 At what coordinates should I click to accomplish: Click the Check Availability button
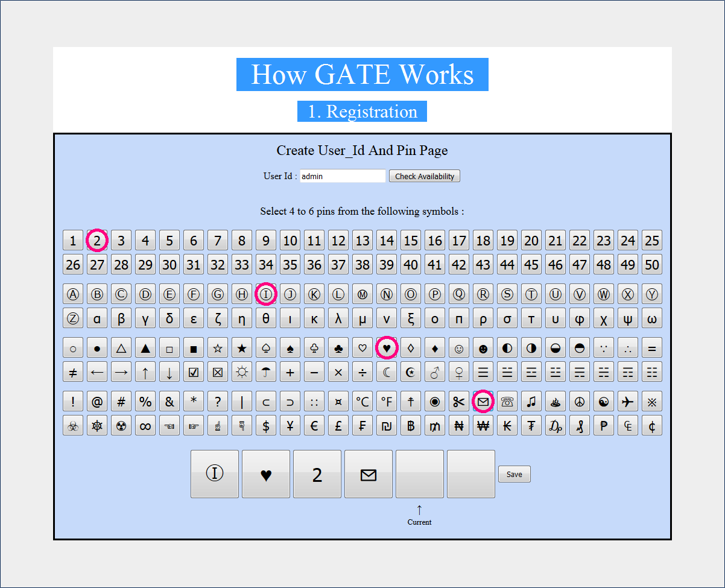click(424, 175)
